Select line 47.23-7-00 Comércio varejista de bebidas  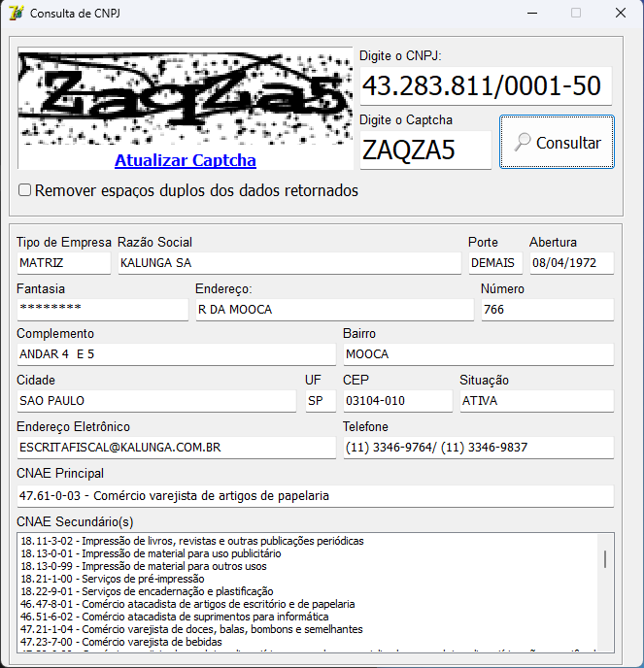121,642
